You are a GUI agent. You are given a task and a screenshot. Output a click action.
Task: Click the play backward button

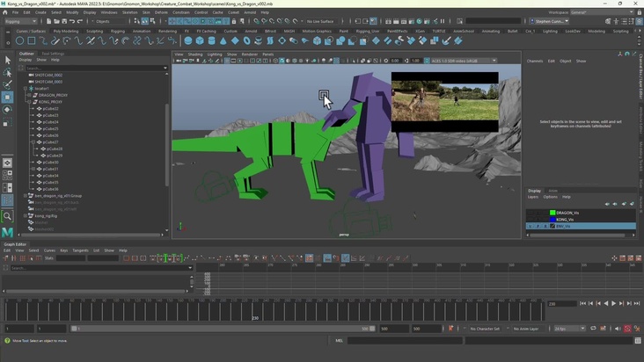(606, 303)
